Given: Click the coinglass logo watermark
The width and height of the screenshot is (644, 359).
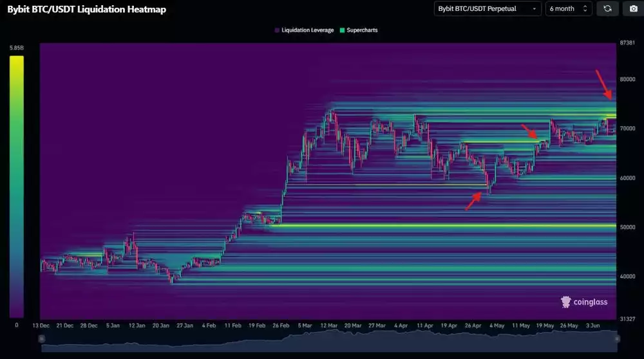Looking at the screenshot, I should pos(584,302).
